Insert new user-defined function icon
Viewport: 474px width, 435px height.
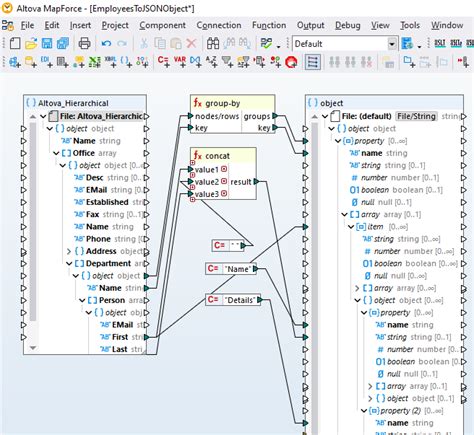point(409,62)
